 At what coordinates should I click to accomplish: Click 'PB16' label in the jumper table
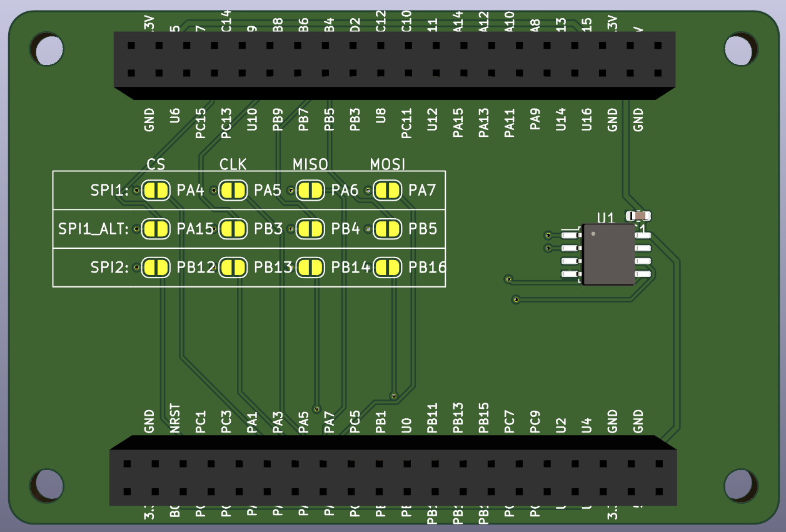(428, 268)
